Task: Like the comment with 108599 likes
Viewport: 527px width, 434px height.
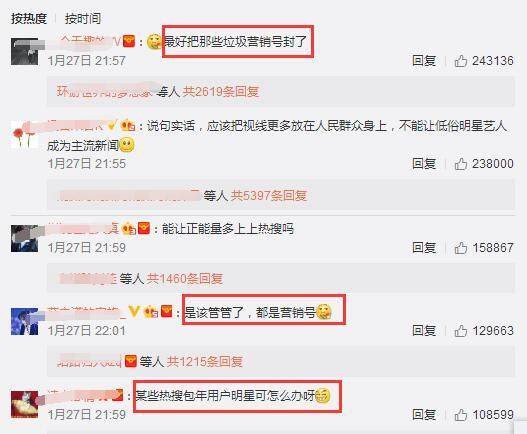Action: click(x=460, y=415)
